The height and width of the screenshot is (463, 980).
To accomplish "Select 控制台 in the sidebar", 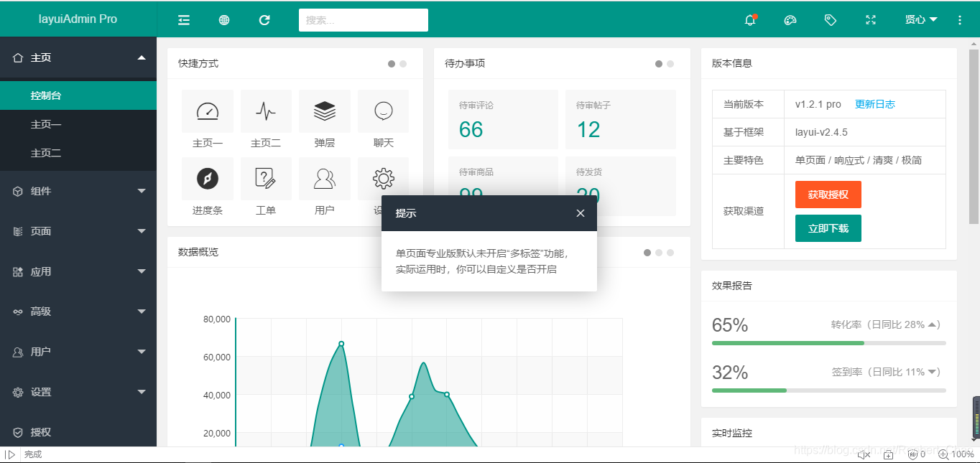I will click(78, 95).
